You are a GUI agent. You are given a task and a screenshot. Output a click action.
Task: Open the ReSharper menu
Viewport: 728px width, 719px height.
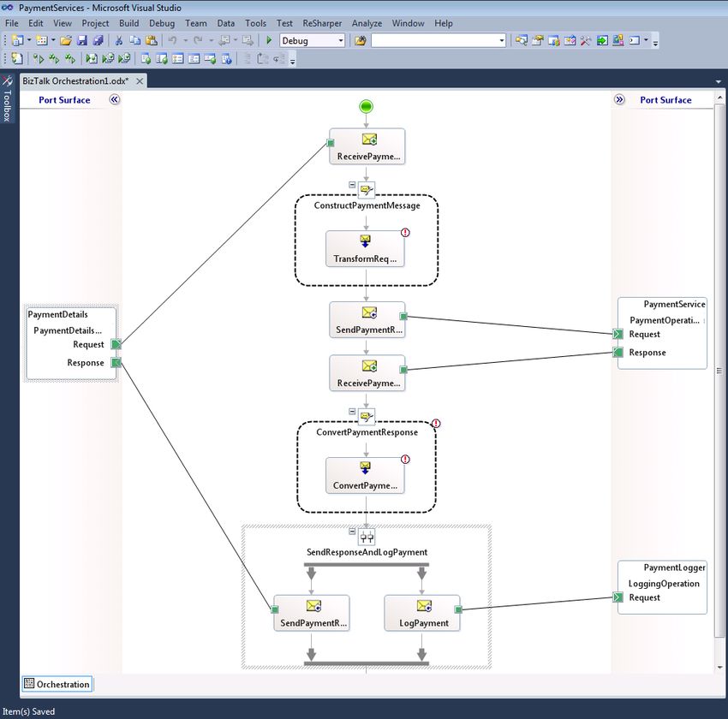click(x=322, y=23)
